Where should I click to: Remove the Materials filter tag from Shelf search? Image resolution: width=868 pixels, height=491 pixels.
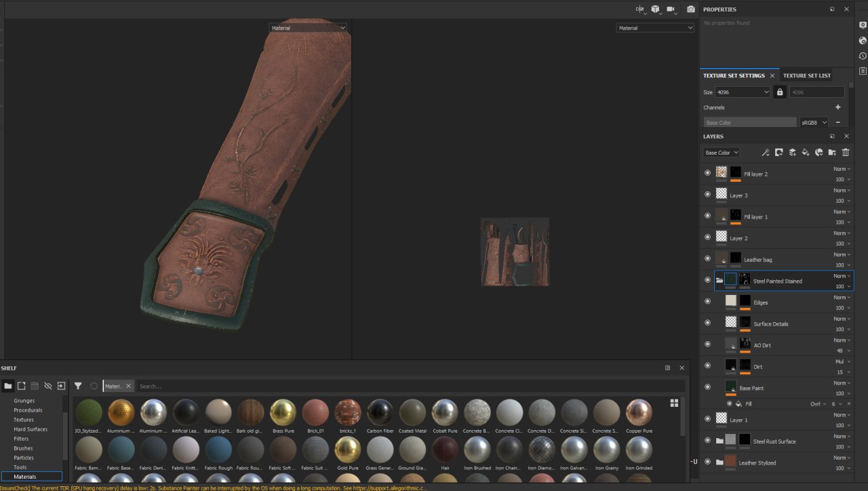pyautogui.click(x=128, y=386)
